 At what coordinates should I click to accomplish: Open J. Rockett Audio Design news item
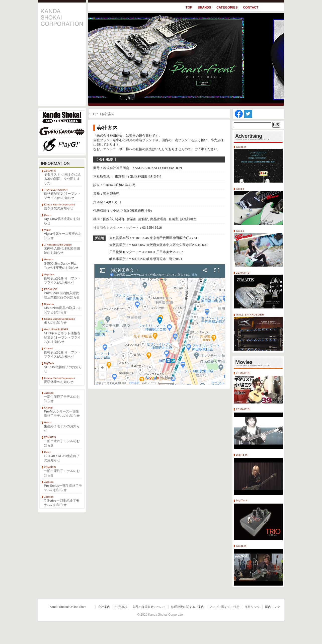(x=62, y=251)
